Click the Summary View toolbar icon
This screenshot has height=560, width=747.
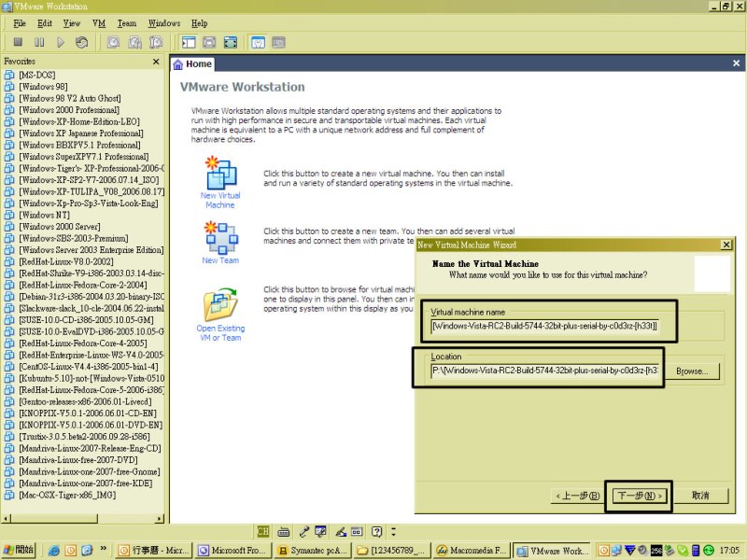pos(258,42)
